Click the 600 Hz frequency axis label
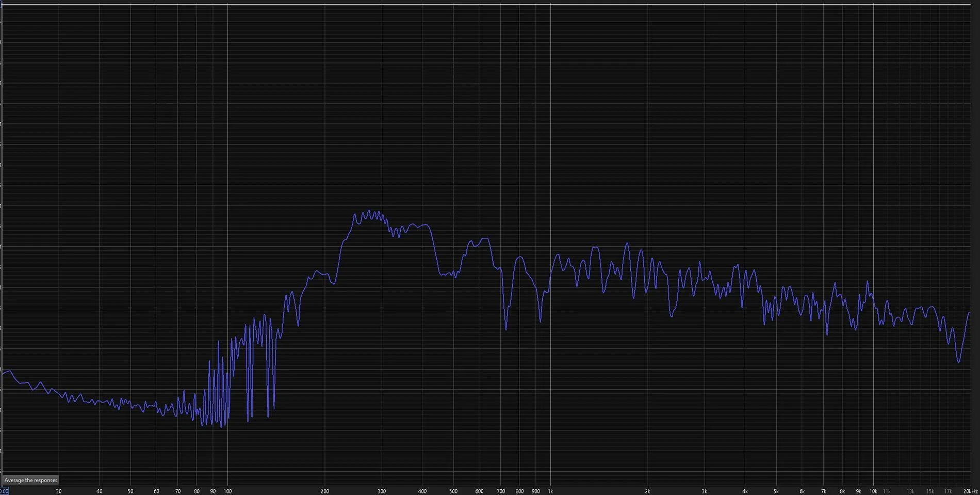Screen dimensions: 980x495 point(479,491)
